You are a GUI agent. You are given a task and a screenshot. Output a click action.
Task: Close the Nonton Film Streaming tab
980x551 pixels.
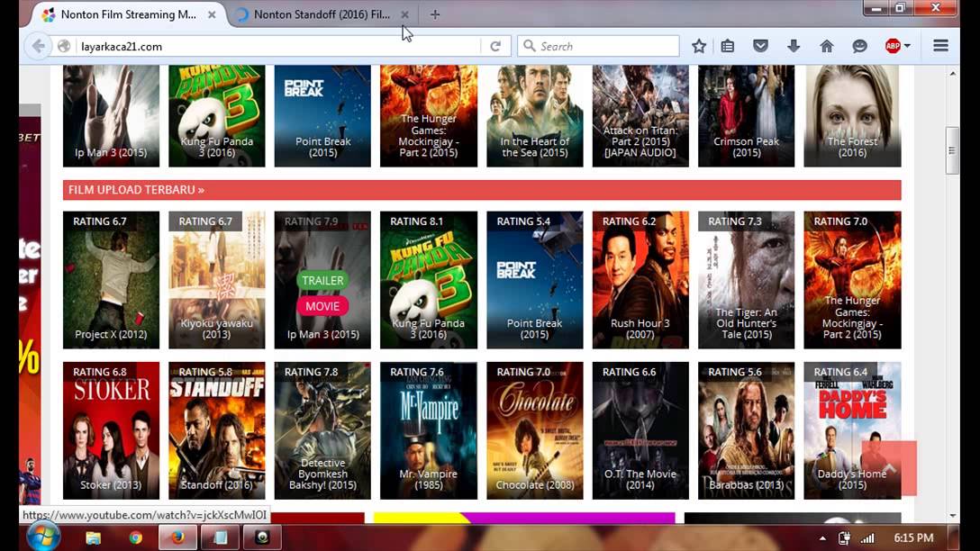point(212,14)
